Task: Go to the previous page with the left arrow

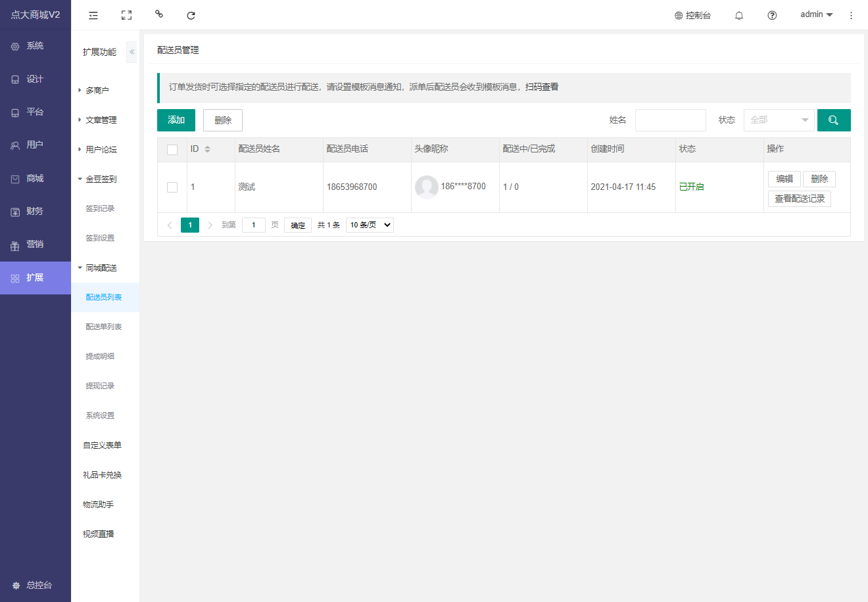Action: click(x=170, y=225)
